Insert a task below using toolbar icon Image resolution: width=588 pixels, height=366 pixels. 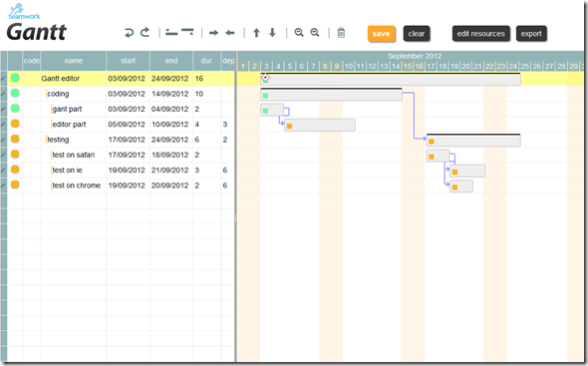187,32
